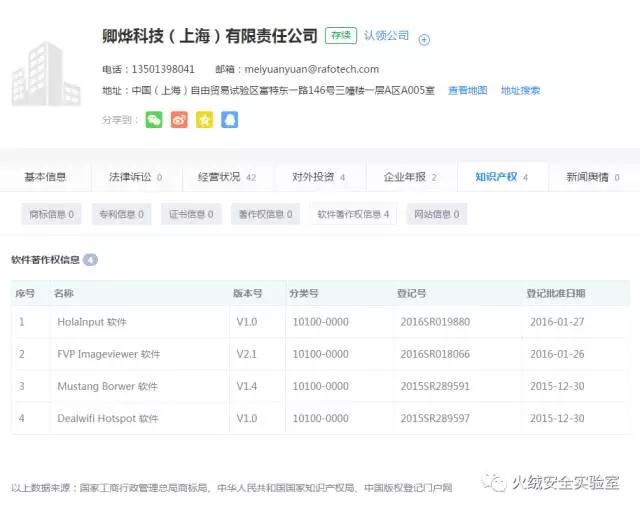Click registration number 2015SR289591
640x511 pixels.
[x=435, y=386]
